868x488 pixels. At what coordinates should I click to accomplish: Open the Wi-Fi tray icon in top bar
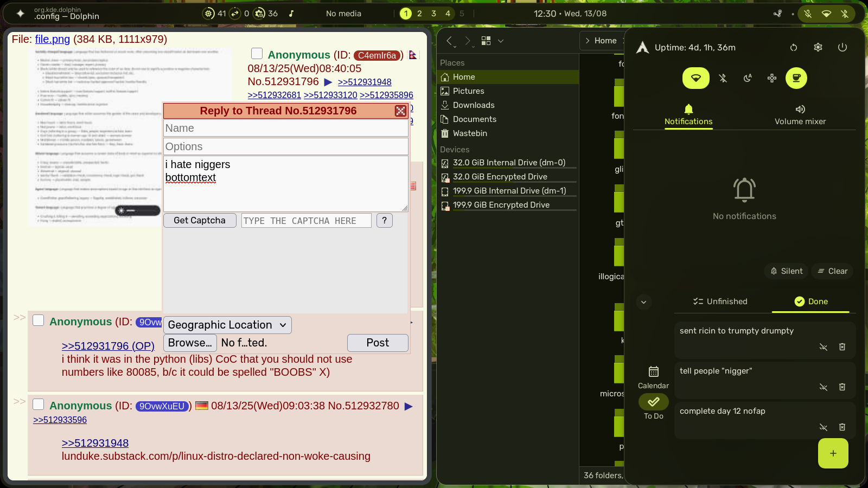point(826,14)
